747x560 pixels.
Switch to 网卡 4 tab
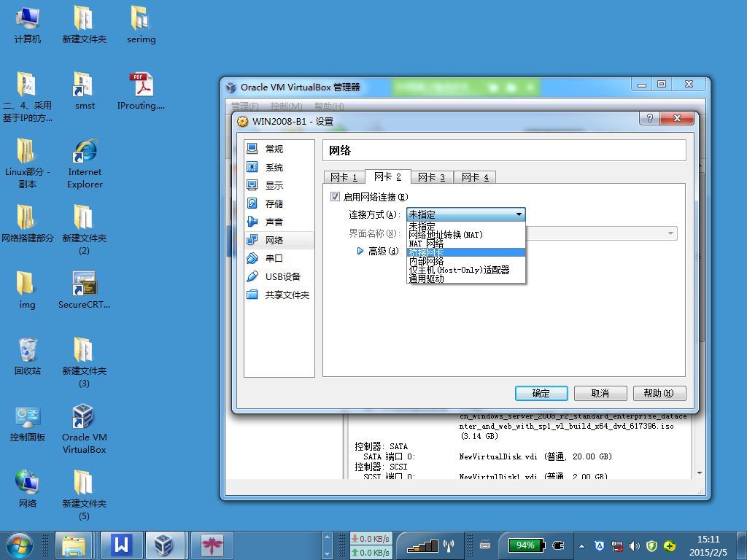[475, 177]
